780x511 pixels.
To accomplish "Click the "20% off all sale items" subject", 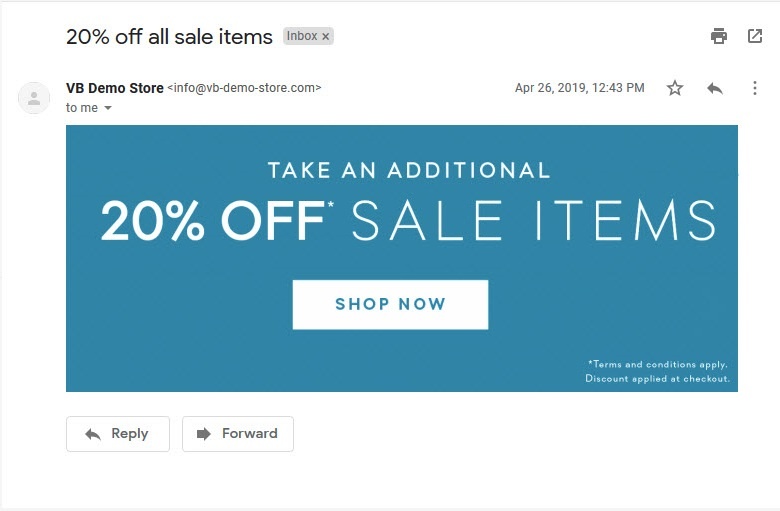I will coord(169,37).
